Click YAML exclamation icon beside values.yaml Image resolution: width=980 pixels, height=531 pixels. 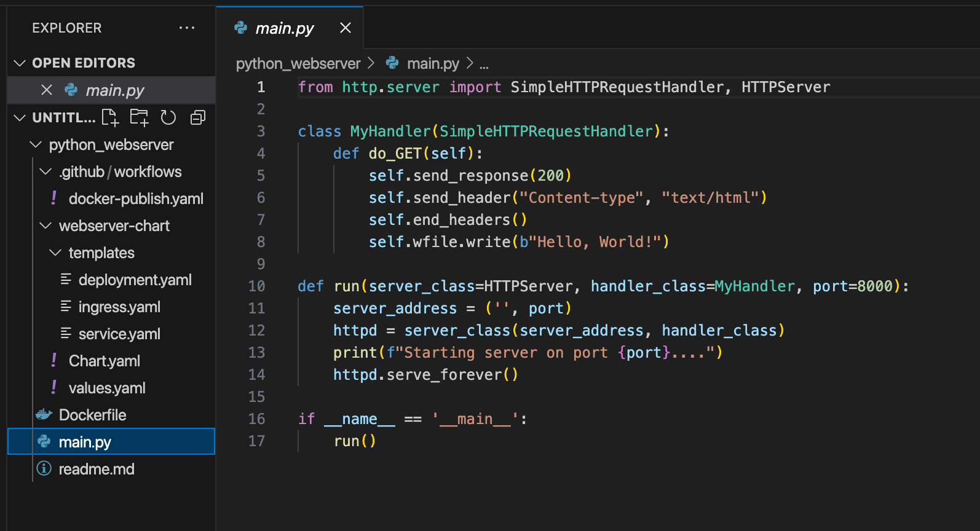tap(54, 387)
